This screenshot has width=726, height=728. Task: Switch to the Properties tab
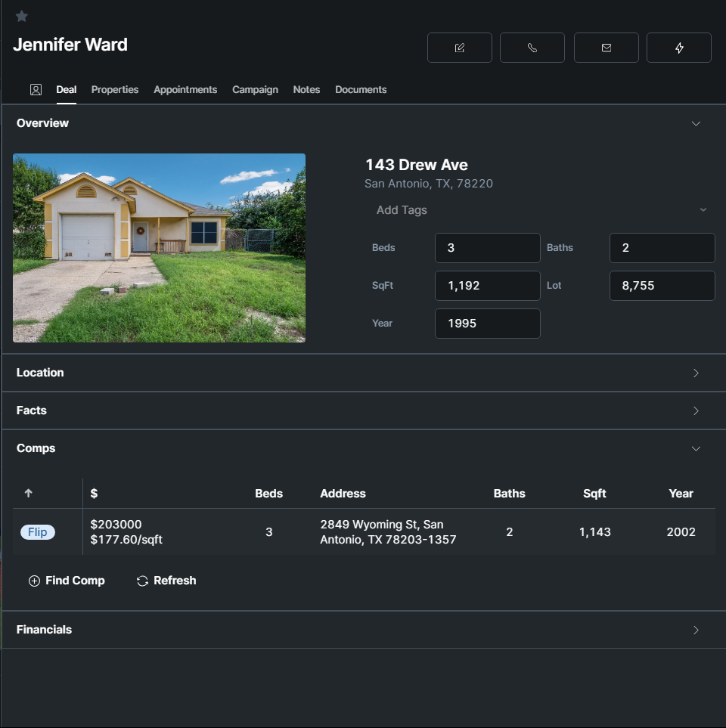coord(115,89)
